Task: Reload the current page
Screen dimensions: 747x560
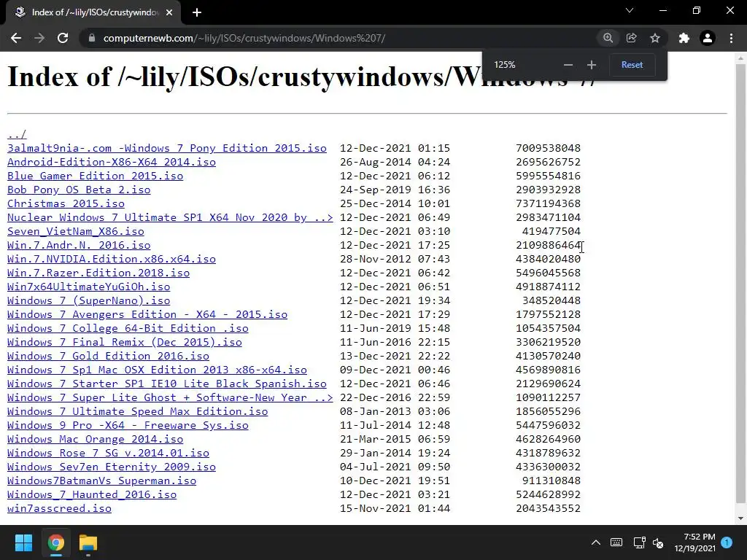Action: click(x=63, y=38)
